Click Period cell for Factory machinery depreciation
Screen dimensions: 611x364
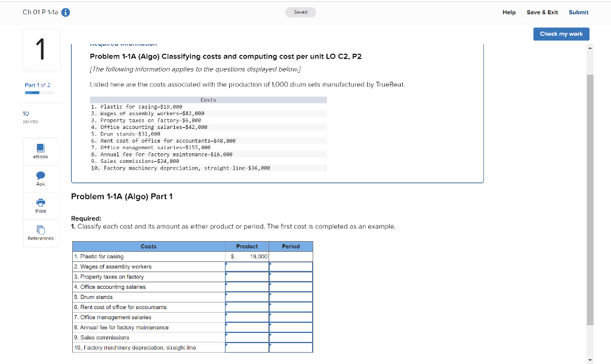(x=291, y=348)
